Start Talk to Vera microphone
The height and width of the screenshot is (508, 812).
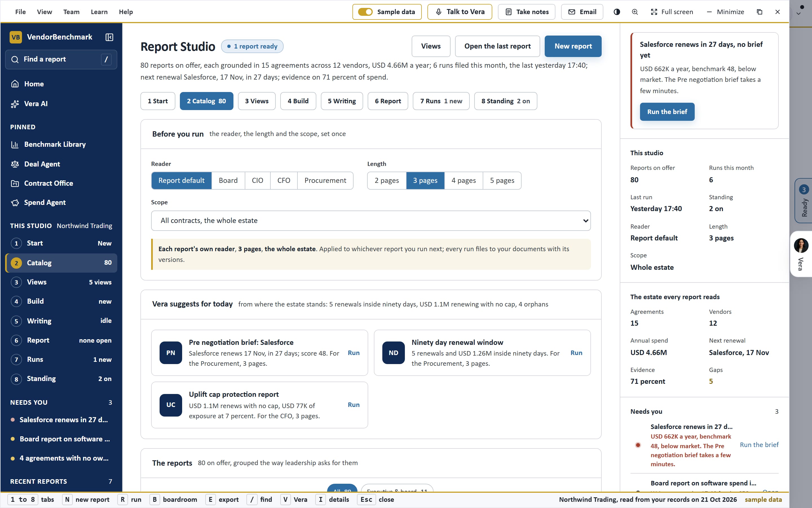(460, 12)
